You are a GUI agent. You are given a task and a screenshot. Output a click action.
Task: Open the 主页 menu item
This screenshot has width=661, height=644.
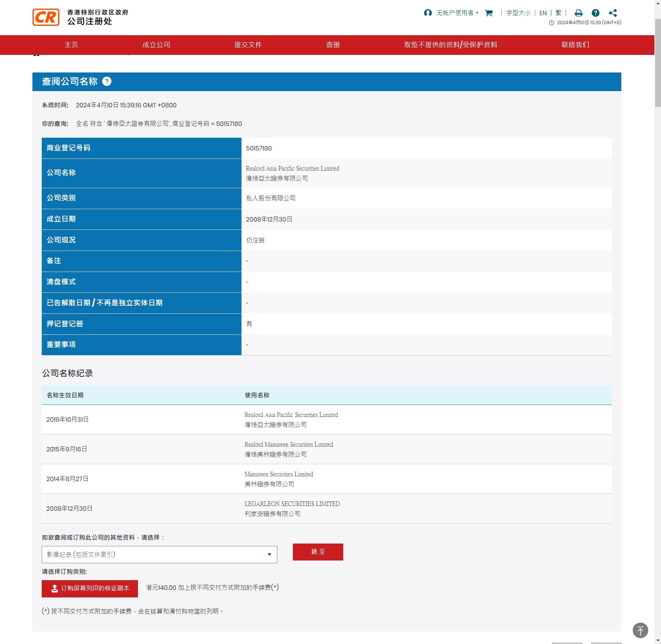pyautogui.click(x=71, y=45)
